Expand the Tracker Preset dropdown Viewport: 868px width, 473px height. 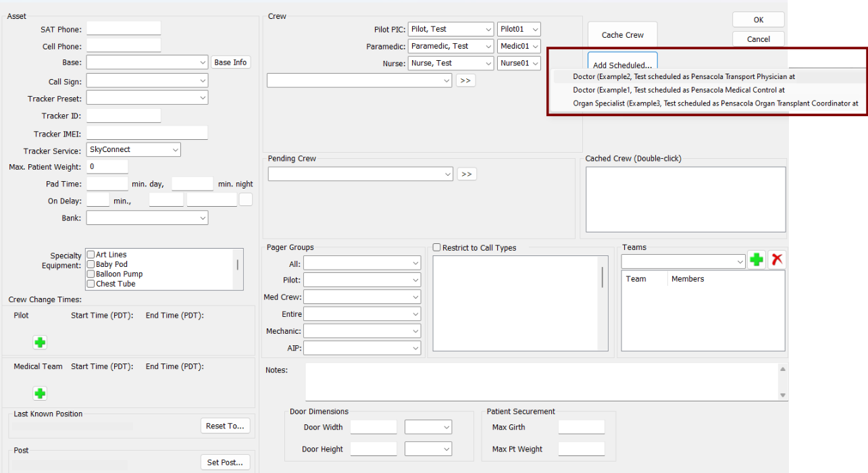[x=147, y=98]
